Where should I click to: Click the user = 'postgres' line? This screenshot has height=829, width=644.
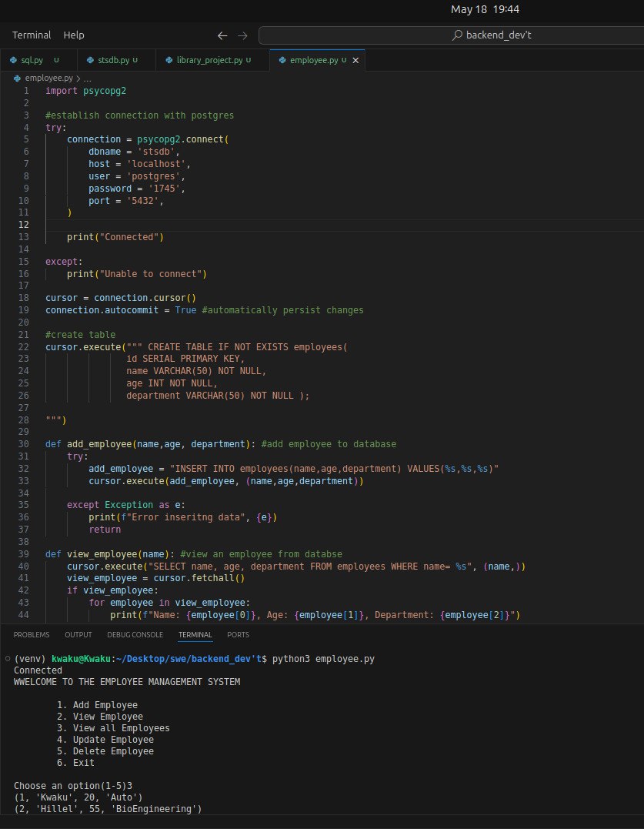pos(137,176)
